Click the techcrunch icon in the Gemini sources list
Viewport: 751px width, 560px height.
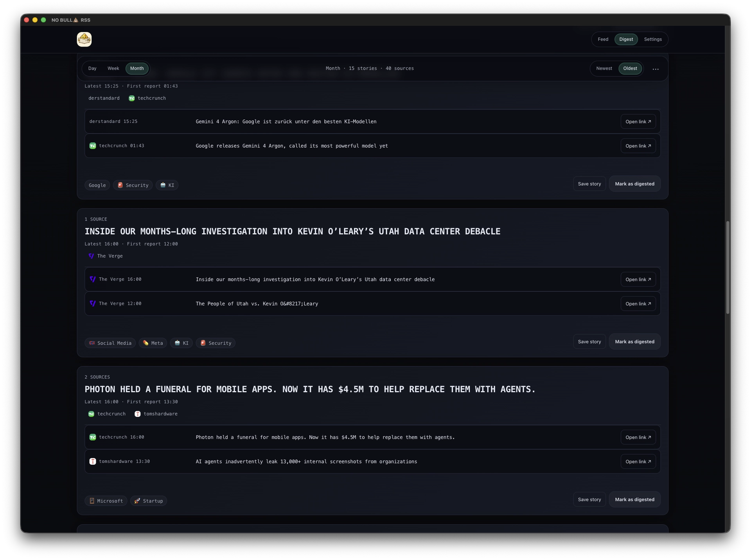[x=132, y=98]
